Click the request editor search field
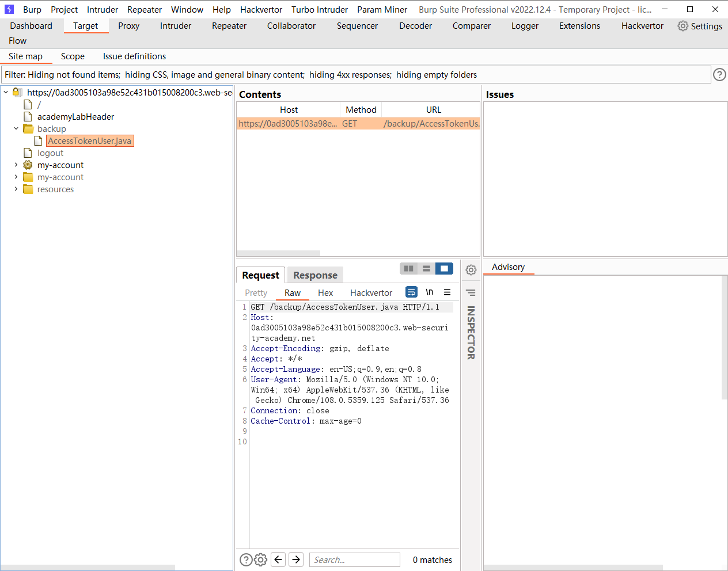The height and width of the screenshot is (571, 728). pyautogui.click(x=355, y=560)
